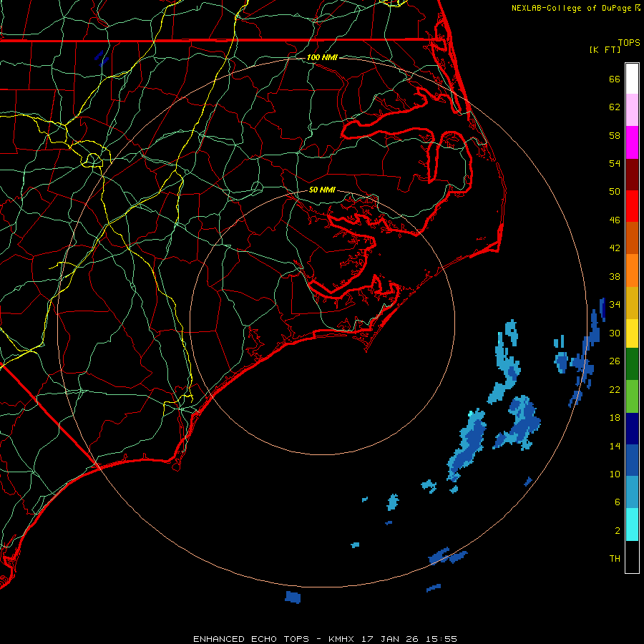Click the 14 legend value
This screenshot has width=644, height=644.
coord(615,446)
